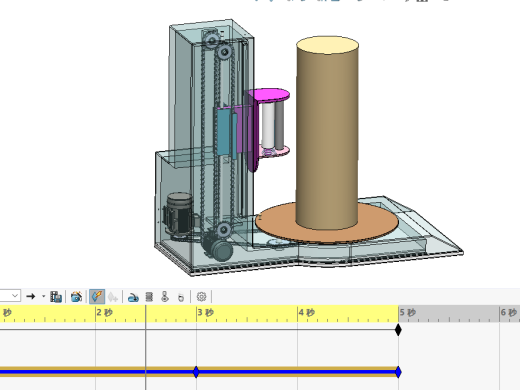Image resolution: width=520 pixels, height=390 pixels.
Task: Select the normal playback mode arrow
Action: pyautogui.click(x=31, y=296)
